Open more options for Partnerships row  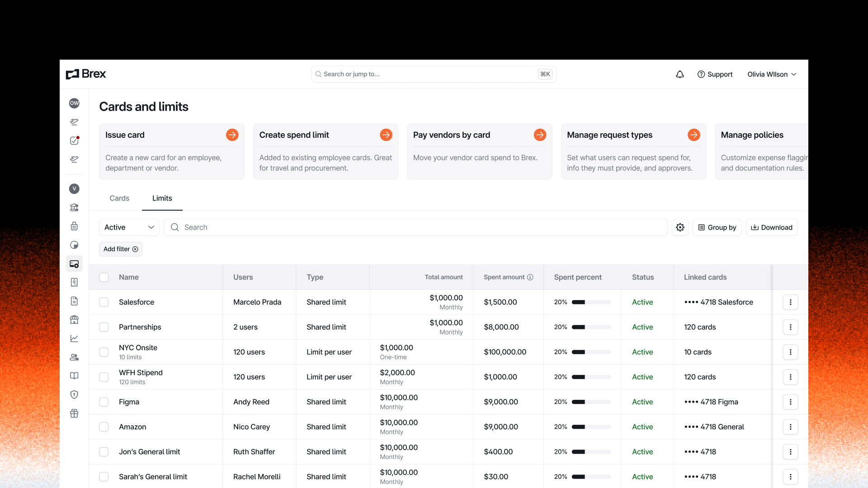tap(790, 327)
